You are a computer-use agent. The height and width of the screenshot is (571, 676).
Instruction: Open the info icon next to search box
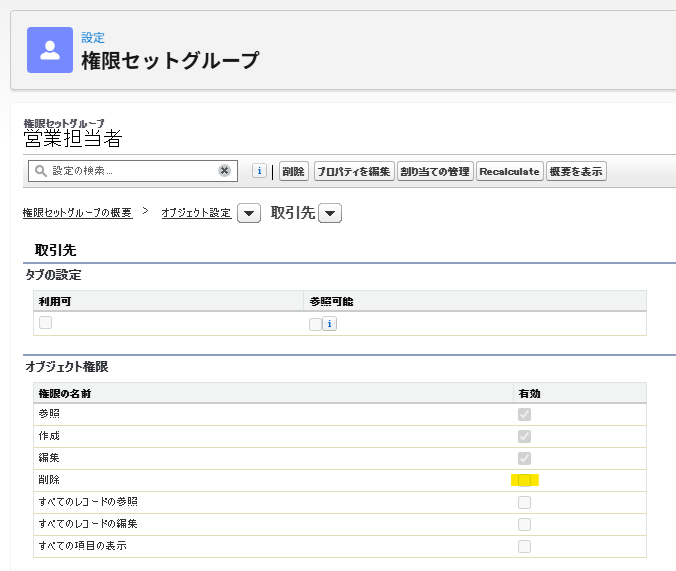click(x=259, y=171)
